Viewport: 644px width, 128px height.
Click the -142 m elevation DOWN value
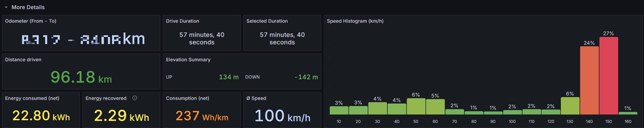pyautogui.click(x=306, y=77)
